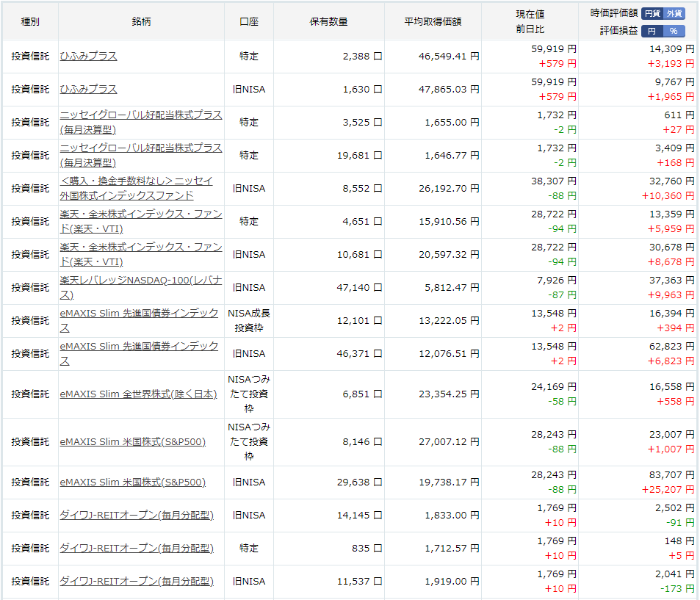Select valuation amount 62,823 円
Image resolution: width=700 pixels, height=600 pixels.
(672, 347)
